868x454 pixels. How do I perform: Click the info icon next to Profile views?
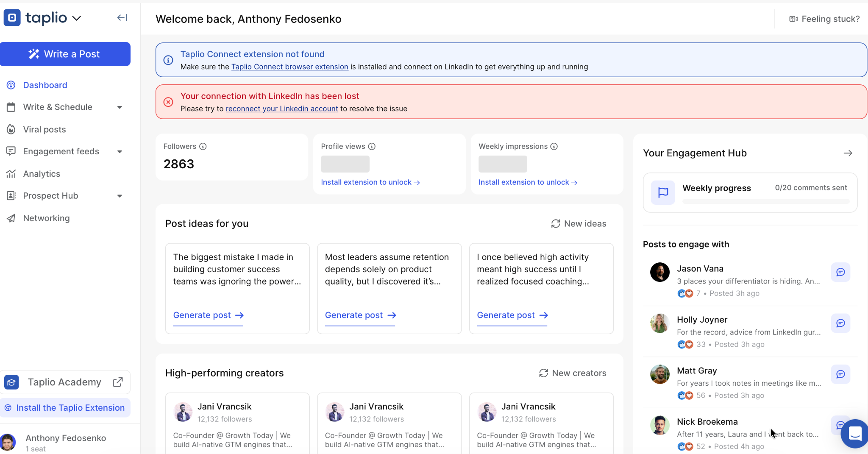click(372, 146)
